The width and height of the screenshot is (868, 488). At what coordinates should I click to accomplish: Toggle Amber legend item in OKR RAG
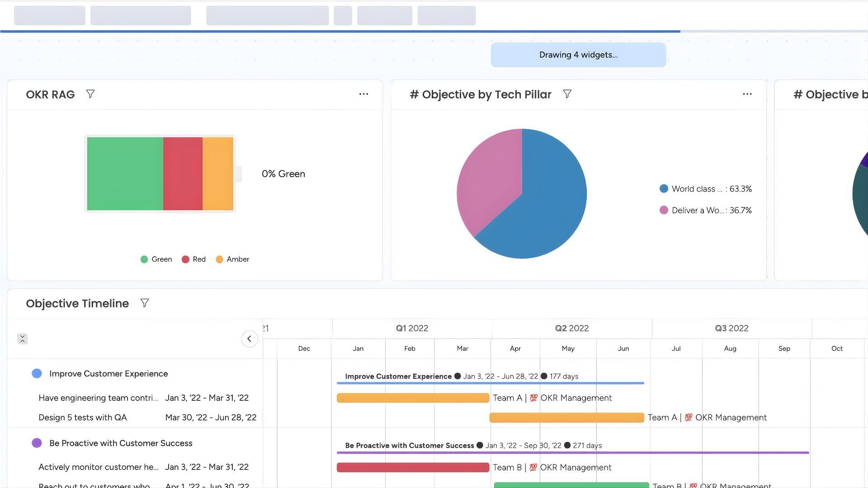click(233, 259)
